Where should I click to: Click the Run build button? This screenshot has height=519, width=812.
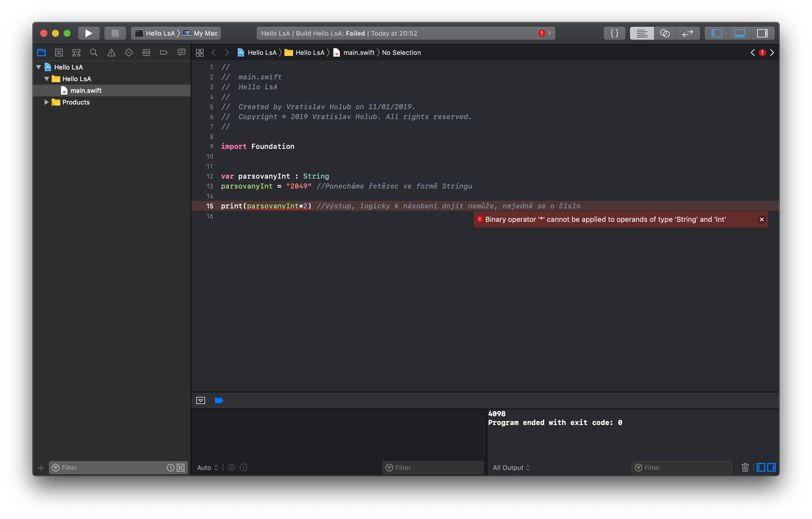click(x=88, y=33)
